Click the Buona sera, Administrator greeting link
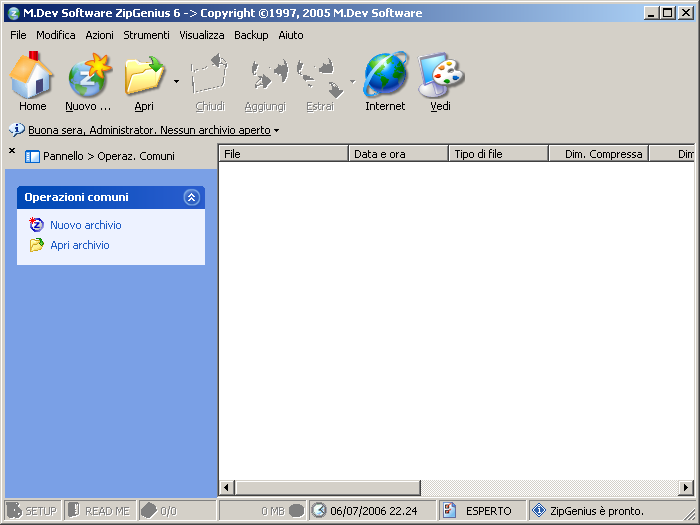 pyautogui.click(x=150, y=130)
